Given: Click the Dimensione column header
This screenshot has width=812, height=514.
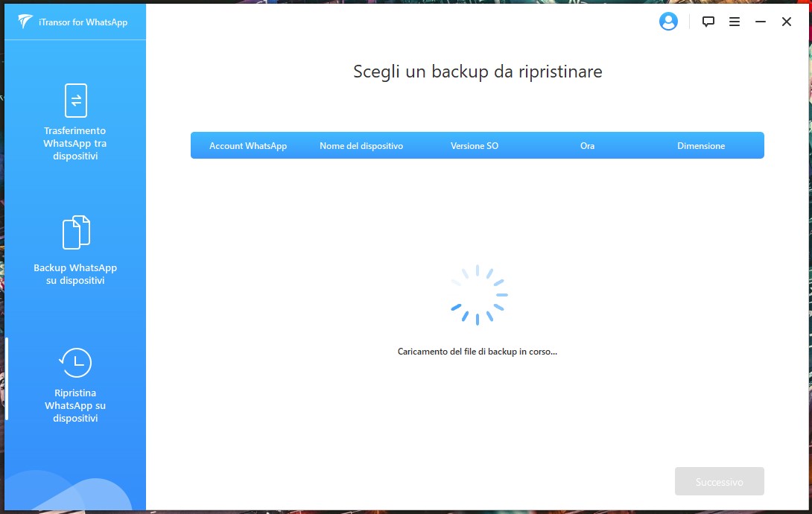Looking at the screenshot, I should click(x=701, y=146).
